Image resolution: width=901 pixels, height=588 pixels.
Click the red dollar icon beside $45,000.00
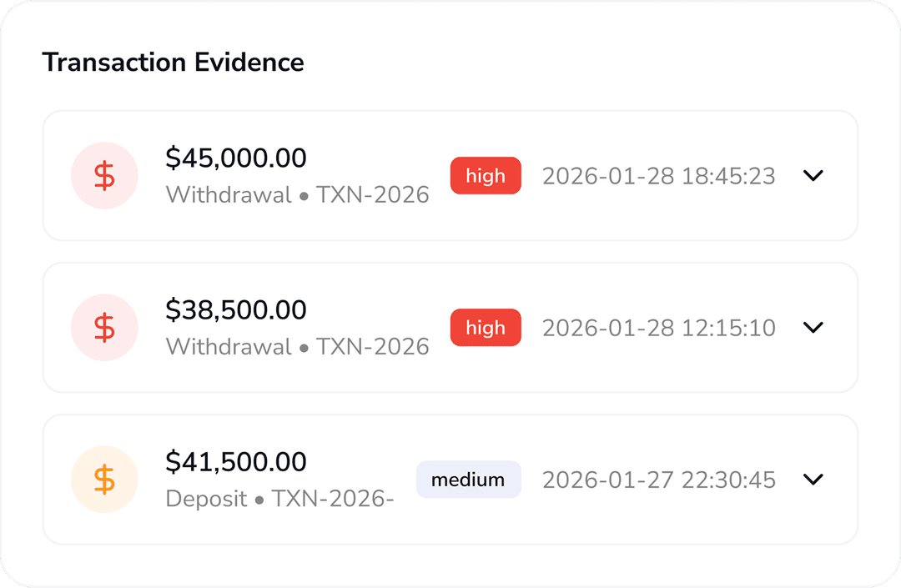pos(104,176)
